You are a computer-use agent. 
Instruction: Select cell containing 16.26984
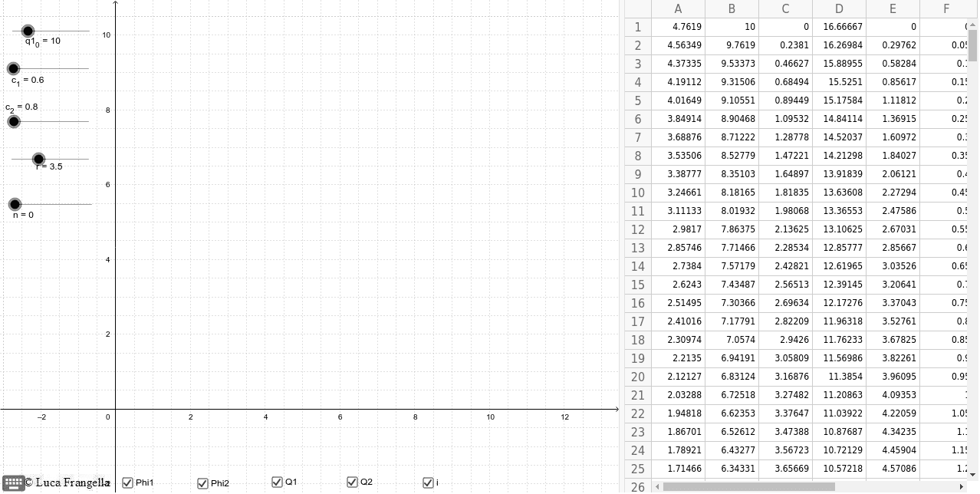839,45
